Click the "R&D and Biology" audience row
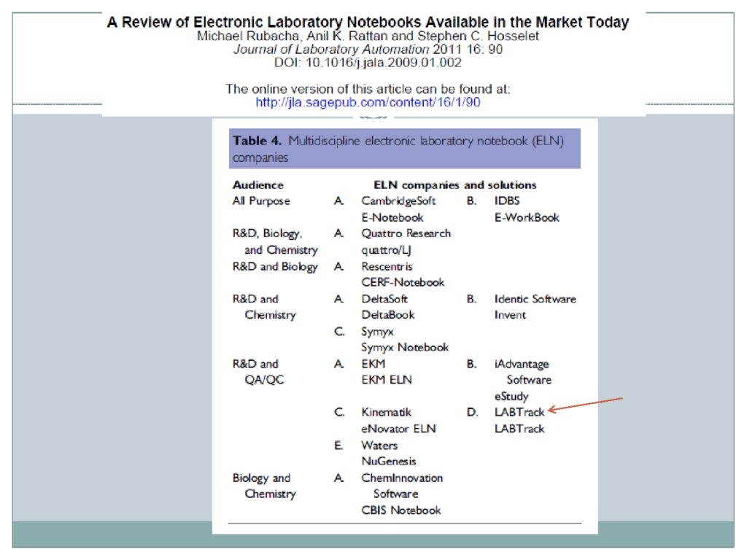This screenshot has height=560, width=747. (275, 267)
